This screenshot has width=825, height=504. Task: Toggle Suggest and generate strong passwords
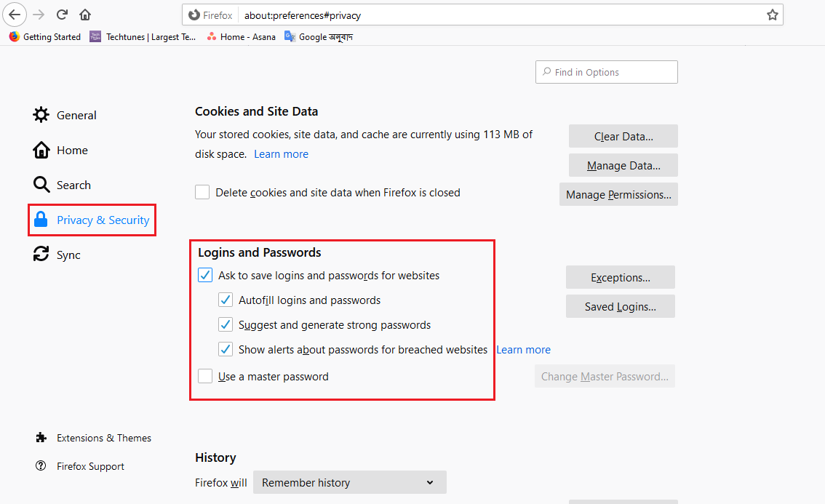226,325
